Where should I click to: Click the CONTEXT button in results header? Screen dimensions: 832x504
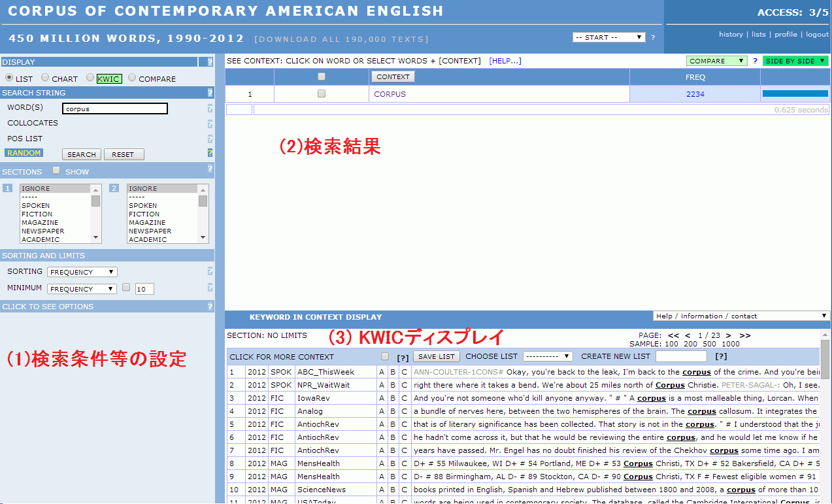(x=393, y=76)
